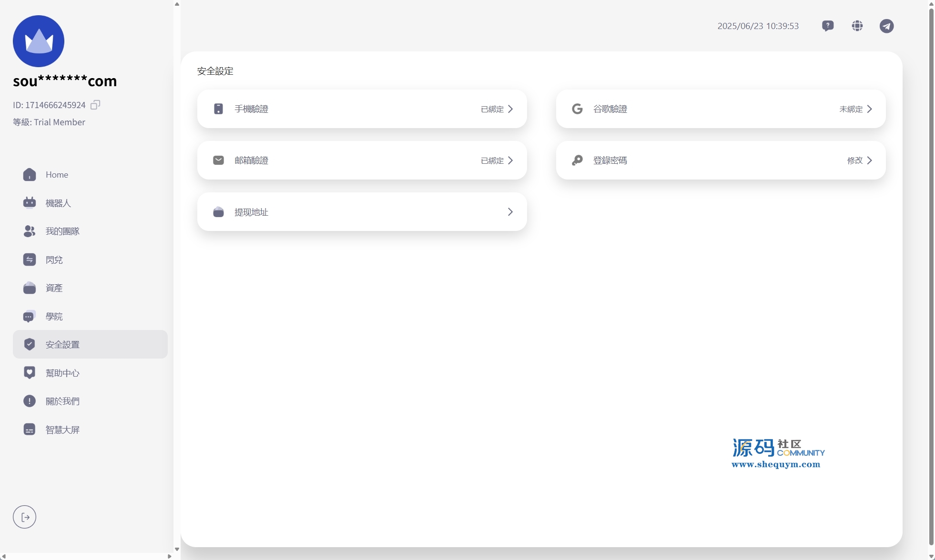This screenshot has height=560, width=935.
Task: Expand 手機驗證 row chevron arrow
Action: click(510, 109)
